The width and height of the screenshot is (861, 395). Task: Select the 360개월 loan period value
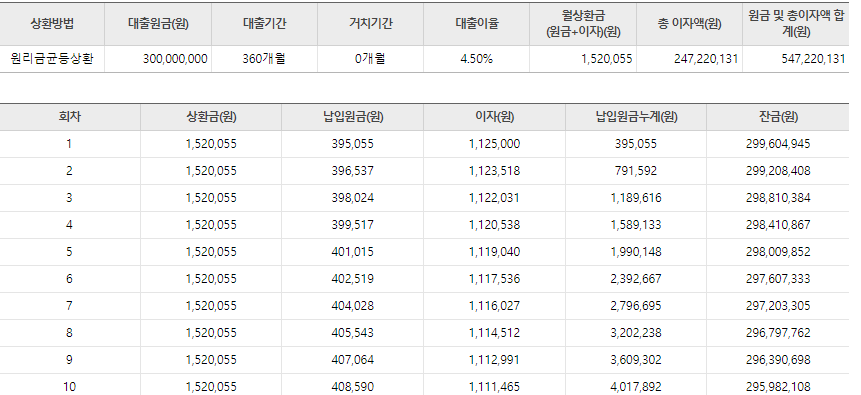coord(264,59)
